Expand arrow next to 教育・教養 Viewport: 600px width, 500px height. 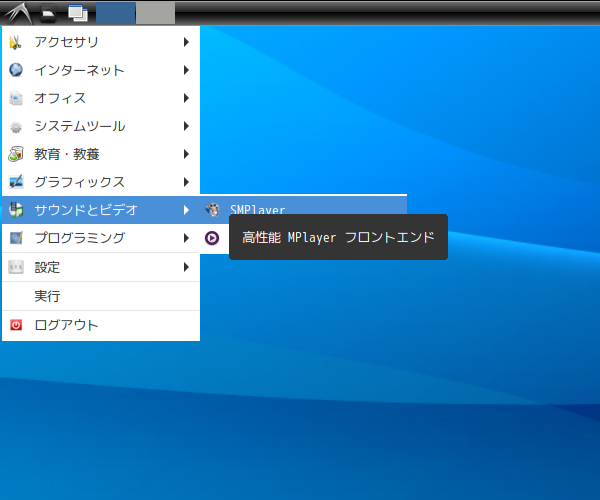pos(186,154)
